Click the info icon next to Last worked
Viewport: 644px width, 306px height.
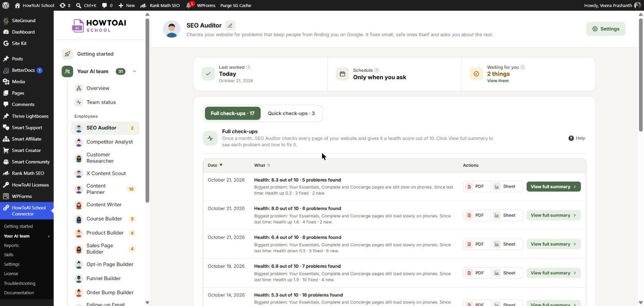coord(248,67)
